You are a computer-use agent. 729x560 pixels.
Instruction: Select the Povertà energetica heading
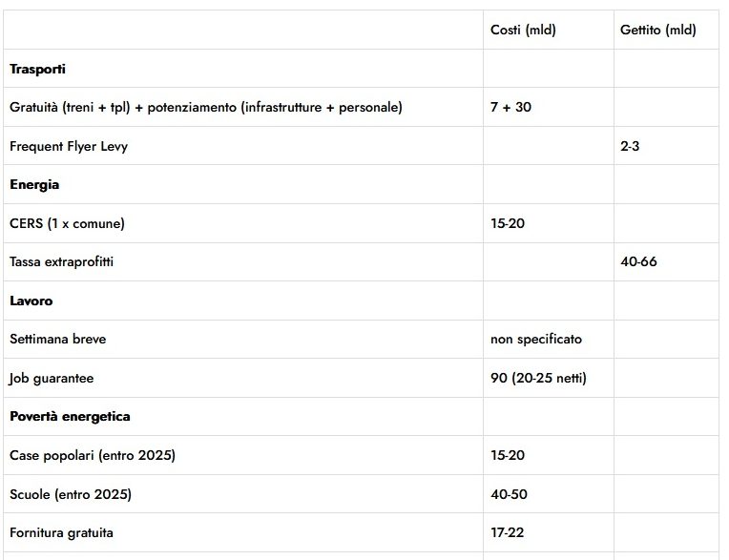pos(70,416)
